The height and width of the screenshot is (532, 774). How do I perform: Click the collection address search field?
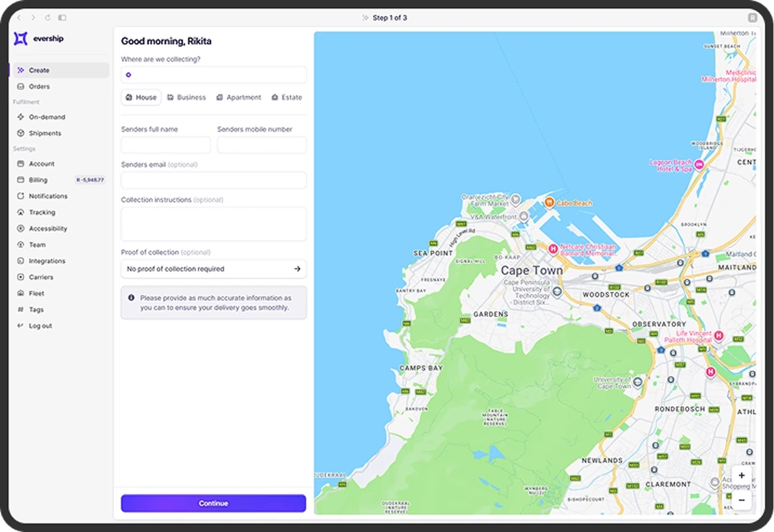click(216, 75)
